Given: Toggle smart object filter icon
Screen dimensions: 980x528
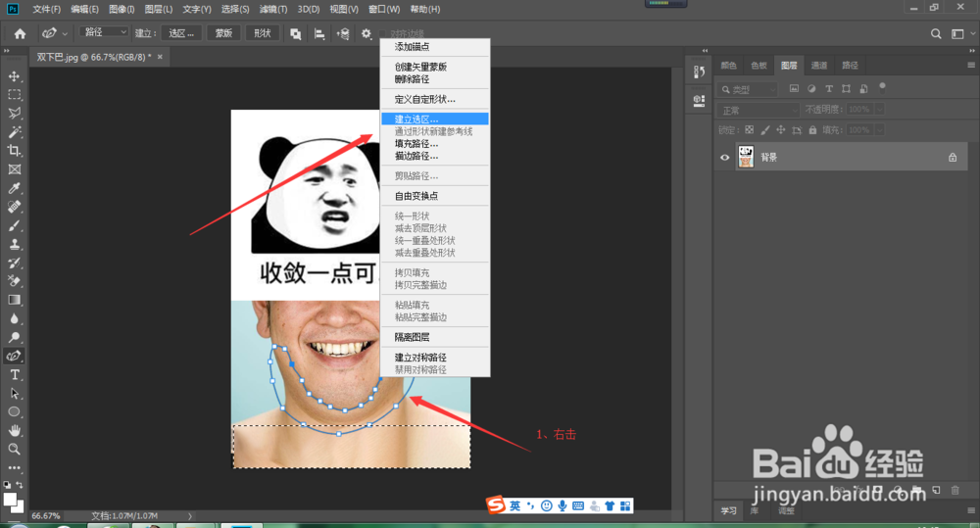Looking at the screenshot, I should [863, 89].
